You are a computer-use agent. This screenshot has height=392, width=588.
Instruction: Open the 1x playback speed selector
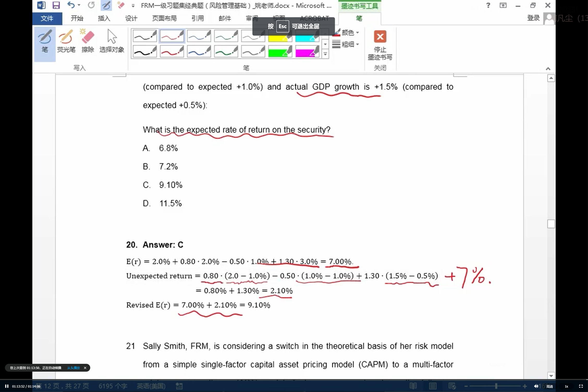point(566,386)
